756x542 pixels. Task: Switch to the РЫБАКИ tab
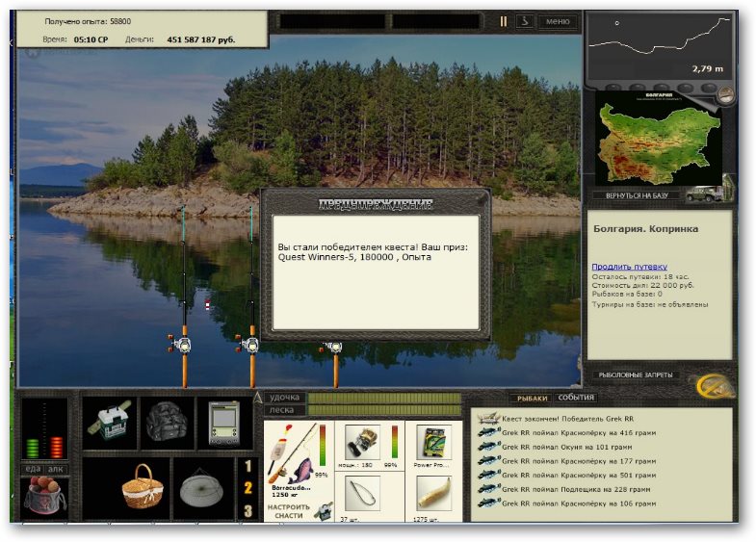tap(532, 399)
